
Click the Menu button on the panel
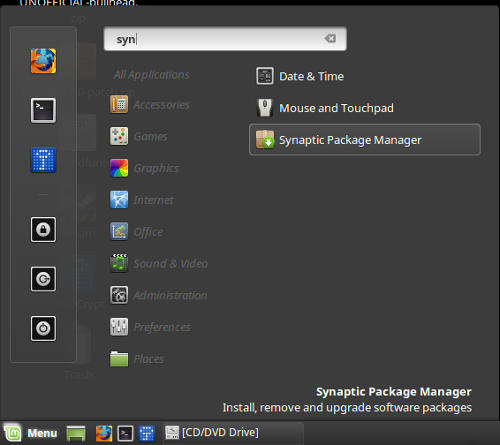tap(31, 433)
